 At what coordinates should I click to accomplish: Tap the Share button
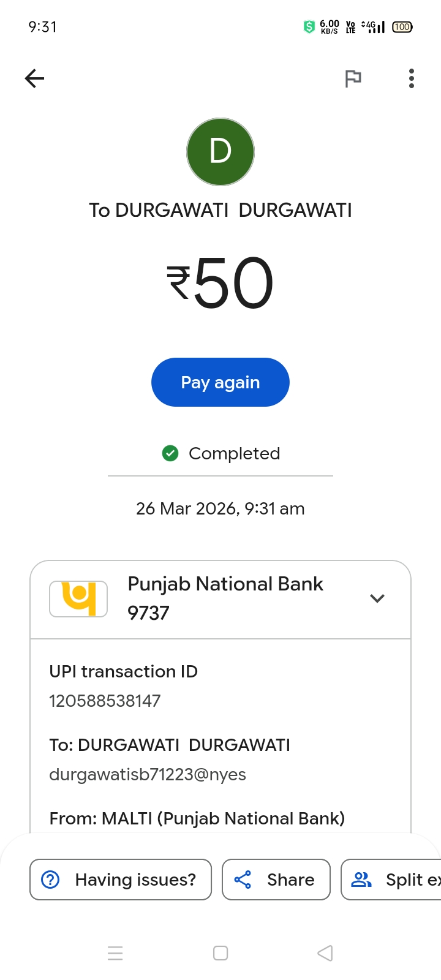[x=276, y=880]
